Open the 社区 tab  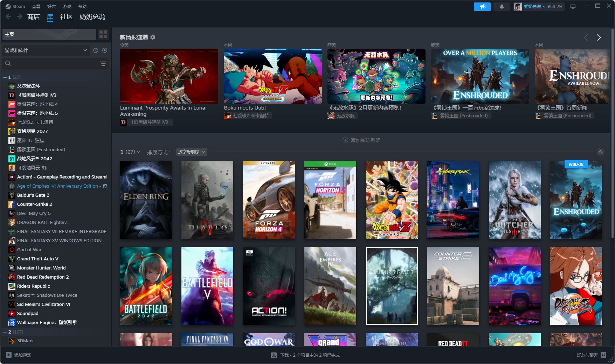pyautogui.click(x=66, y=17)
